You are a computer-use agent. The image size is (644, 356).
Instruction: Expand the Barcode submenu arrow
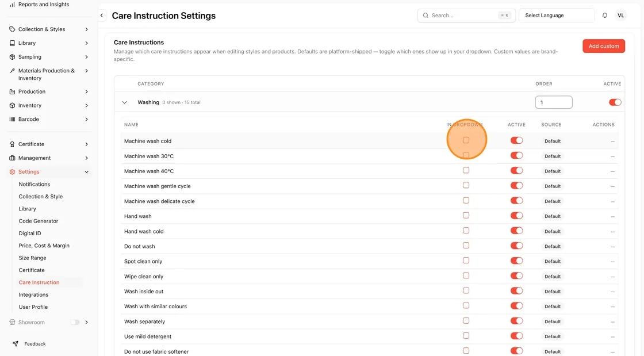click(x=86, y=119)
